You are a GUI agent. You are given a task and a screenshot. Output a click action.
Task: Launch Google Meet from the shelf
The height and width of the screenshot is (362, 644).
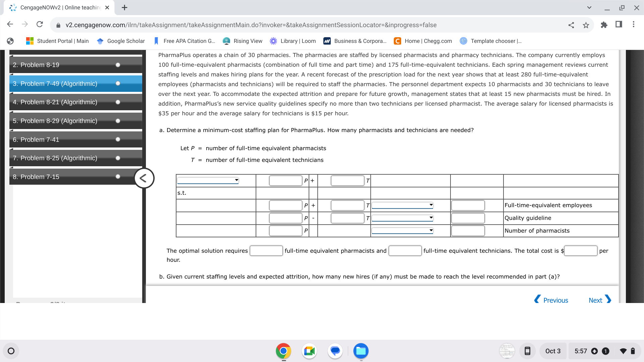point(309,351)
